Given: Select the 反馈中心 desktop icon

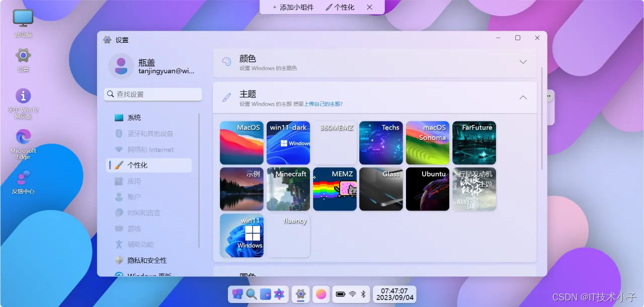Looking at the screenshot, I should (x=23, y=182).
